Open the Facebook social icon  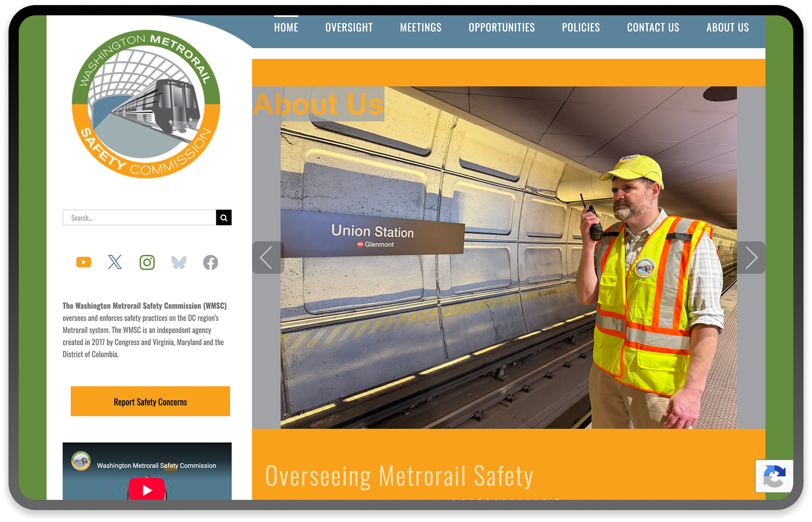pos(211,262)
